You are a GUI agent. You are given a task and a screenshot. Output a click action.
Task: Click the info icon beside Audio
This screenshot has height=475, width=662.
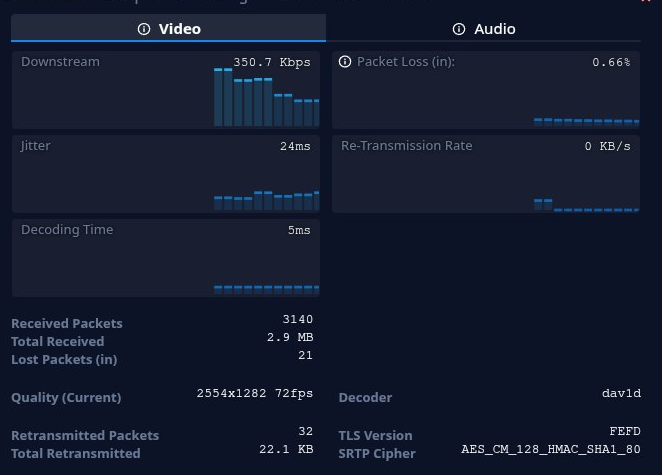coord(460,29)
